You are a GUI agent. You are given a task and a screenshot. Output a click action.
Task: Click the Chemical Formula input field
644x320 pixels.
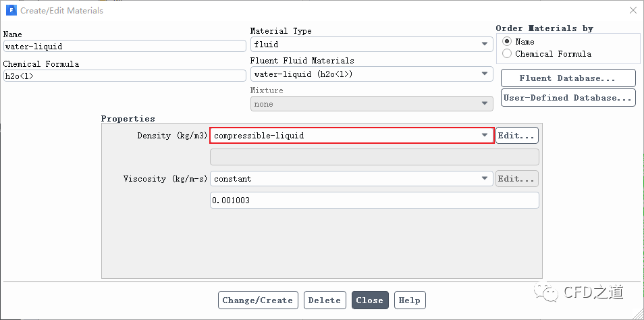tap(124, 76)
